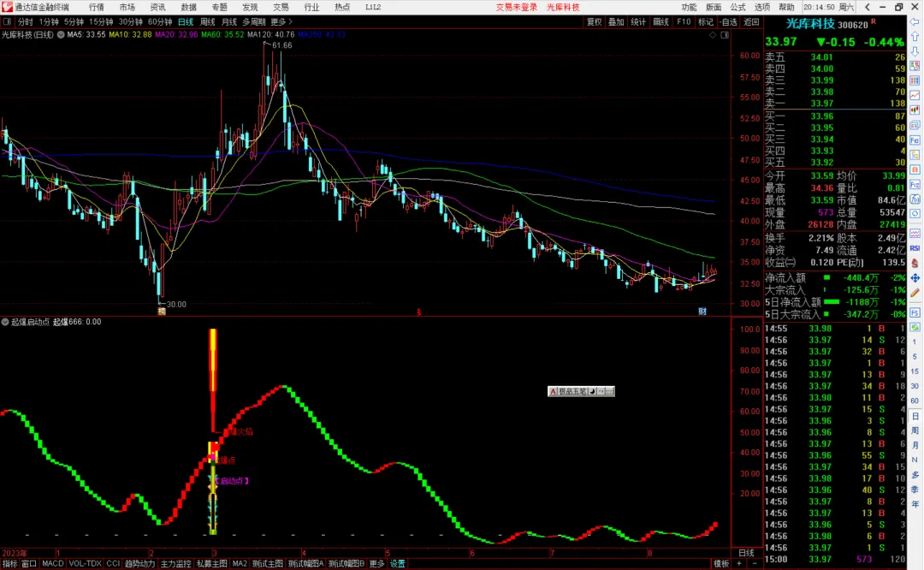
Task: Click the up arrow icon on right sidebar
Action: (x=915, y=37)
